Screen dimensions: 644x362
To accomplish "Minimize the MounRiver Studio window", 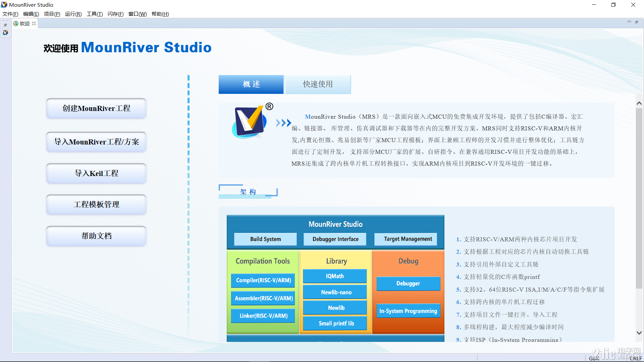I will [594, 5].
